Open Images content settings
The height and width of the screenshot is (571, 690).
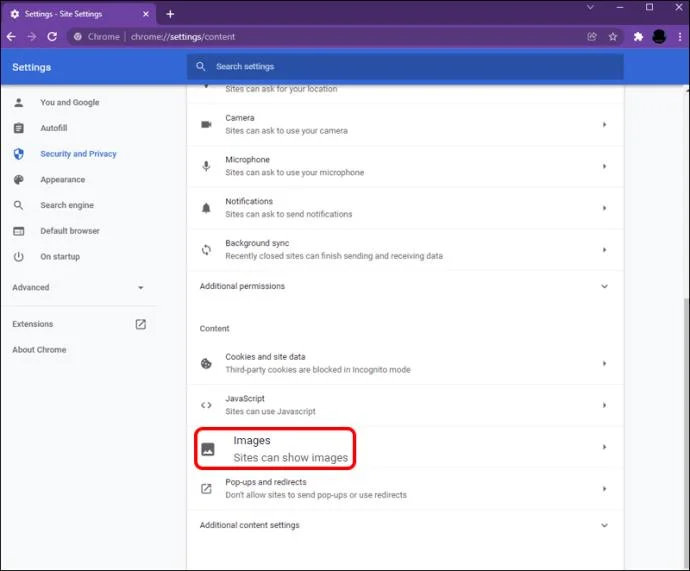405,447
